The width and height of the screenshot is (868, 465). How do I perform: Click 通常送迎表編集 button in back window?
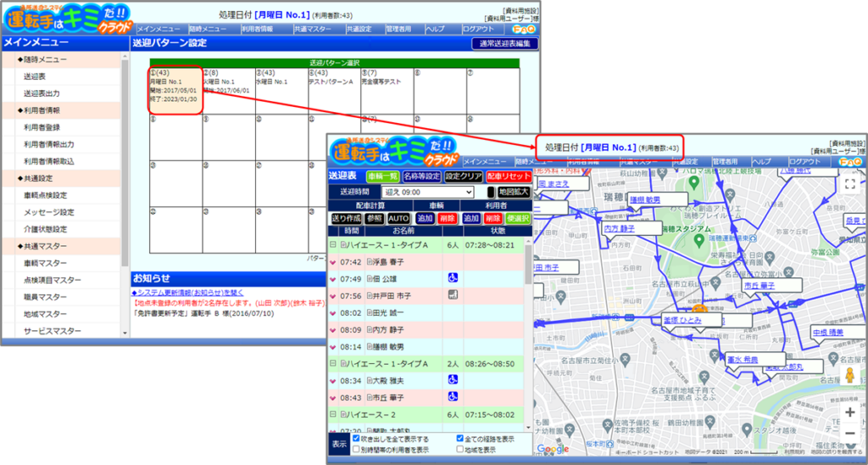click(x=505, y=44)
